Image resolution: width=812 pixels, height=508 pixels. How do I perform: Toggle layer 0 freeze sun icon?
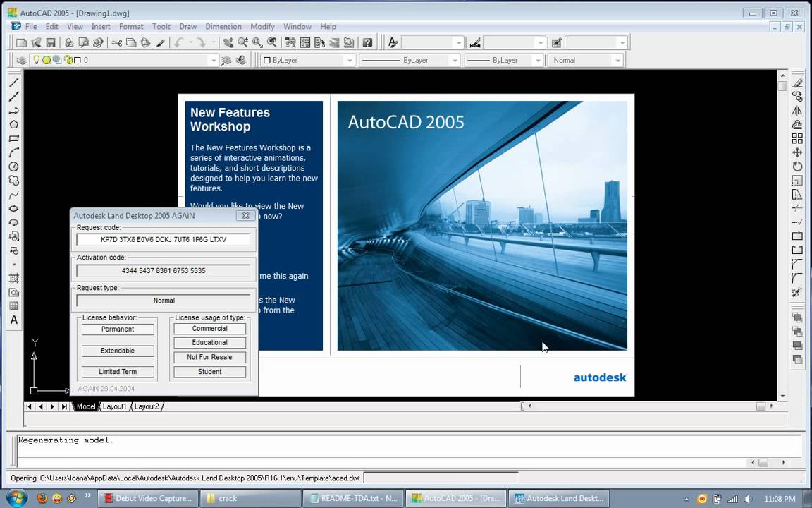click(47, 60)
